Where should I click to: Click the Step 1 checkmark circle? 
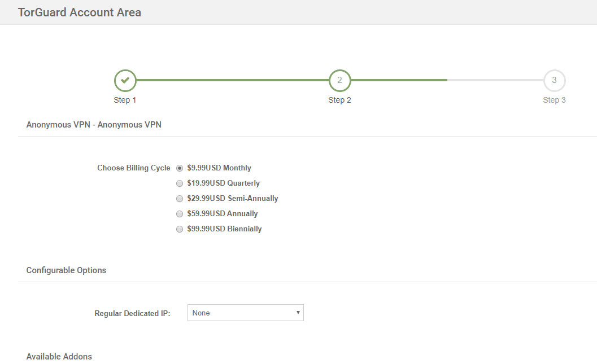tap(125, 80)
